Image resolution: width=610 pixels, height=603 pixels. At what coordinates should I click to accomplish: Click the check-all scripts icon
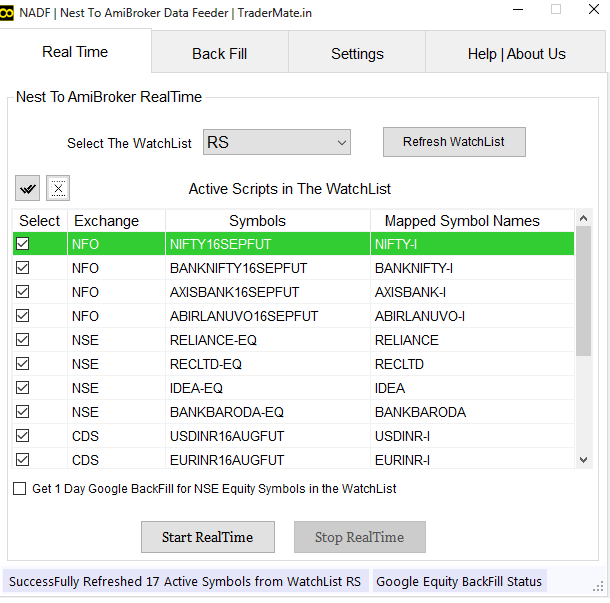coord(28,188)
